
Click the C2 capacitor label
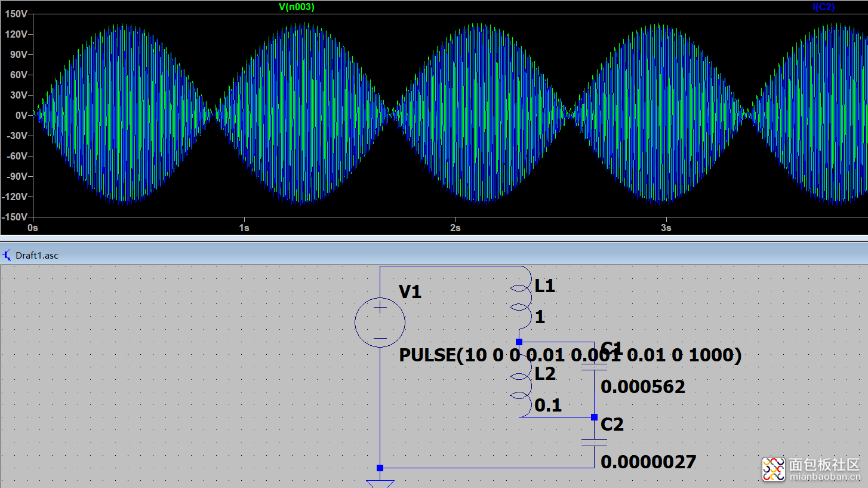point(612,424)
